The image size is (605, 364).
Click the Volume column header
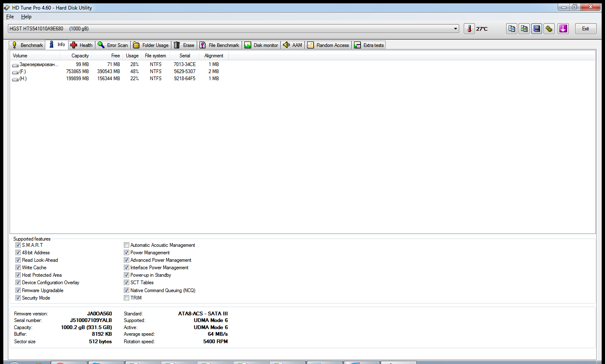pos(35,56)
